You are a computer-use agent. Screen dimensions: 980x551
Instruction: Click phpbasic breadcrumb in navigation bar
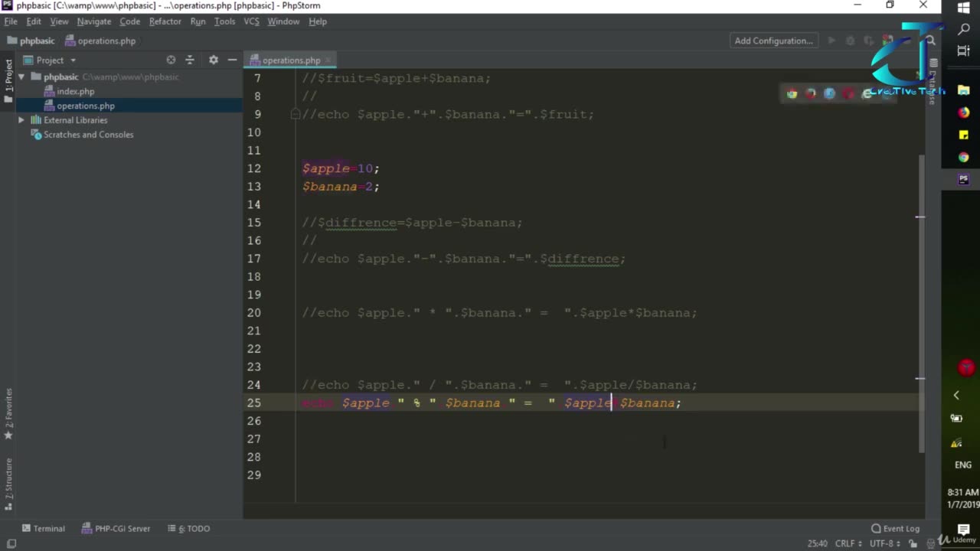point(31,41)
